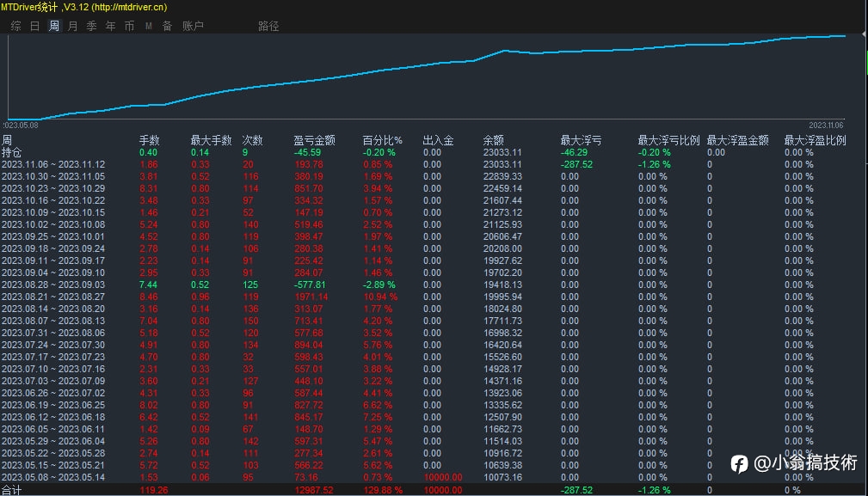The width and height of the screenshot is (868, 496).
Task: Click the 合计 totals row label
Action: pyautogui.click(x=11, y=490)
